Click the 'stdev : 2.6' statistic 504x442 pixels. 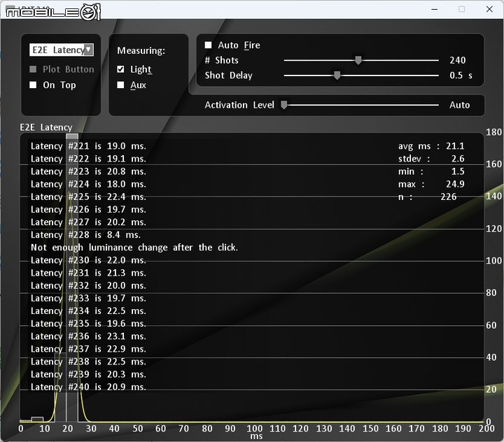[431, 159]
